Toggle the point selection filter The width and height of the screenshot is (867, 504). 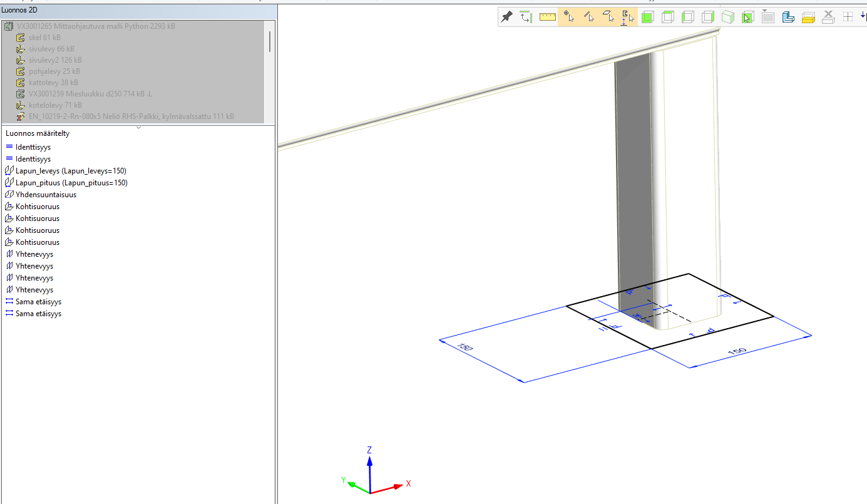coord(568,17)
